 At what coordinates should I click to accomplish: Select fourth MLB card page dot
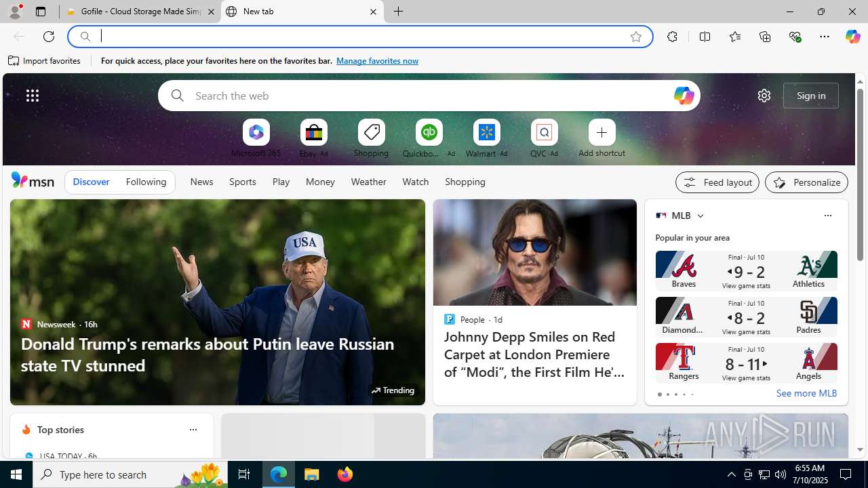pos(684,394)
